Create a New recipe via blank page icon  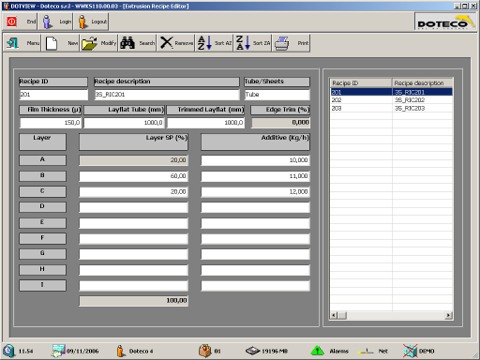point(51,43)
